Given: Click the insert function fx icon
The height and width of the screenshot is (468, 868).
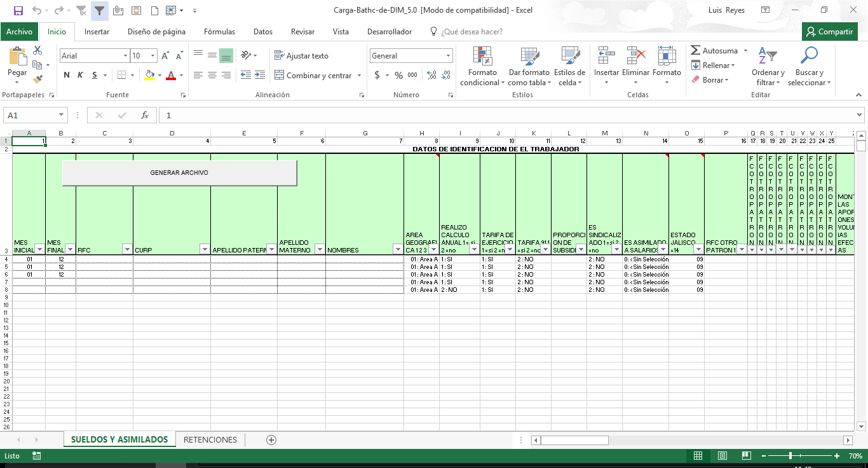Looking at the screenshot, I should [x=145, y=115].
